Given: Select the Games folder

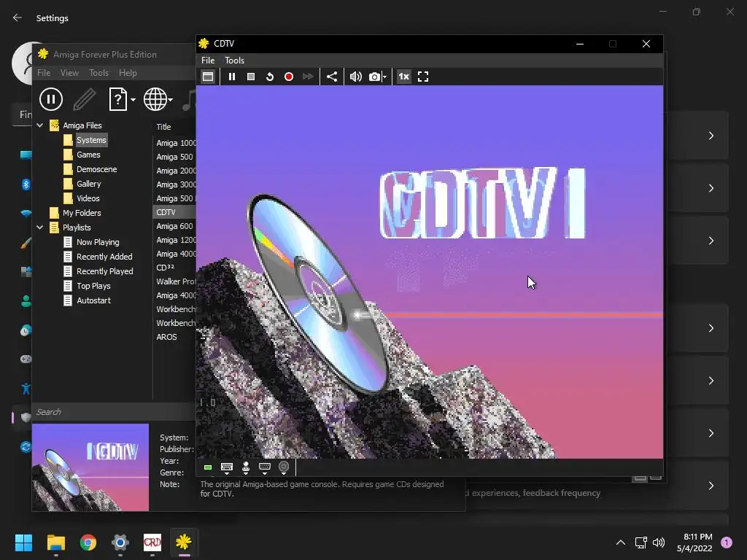Looking at the screenshot, I should point(88,155).
